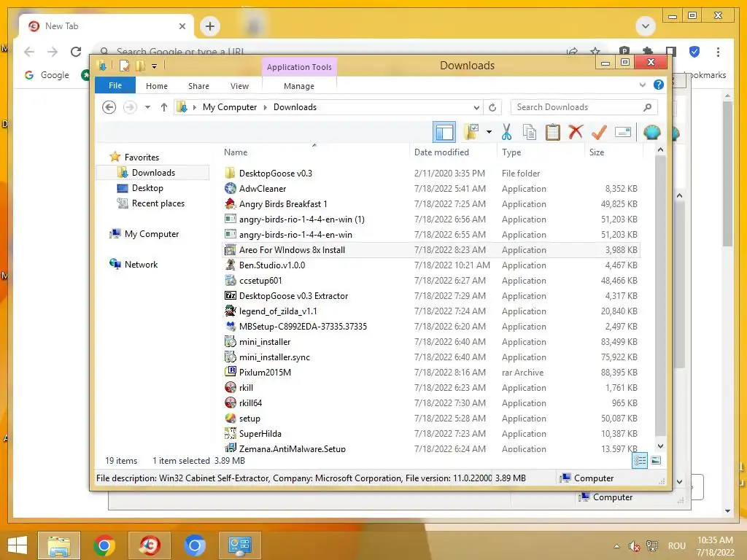
Task: Click Properties icon in quick access toolbar
Action: tap(124, 66)
